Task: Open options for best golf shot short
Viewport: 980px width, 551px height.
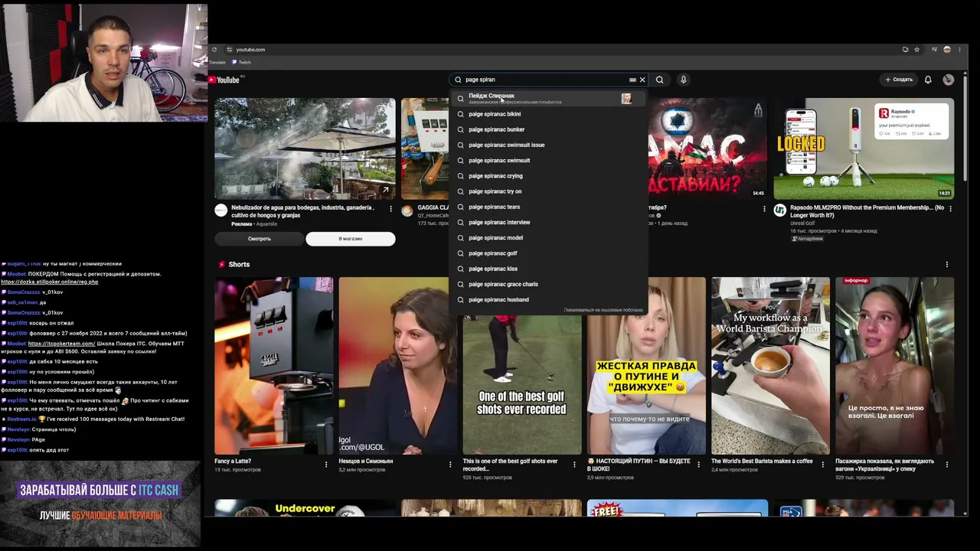Action: tap(574, 465)
